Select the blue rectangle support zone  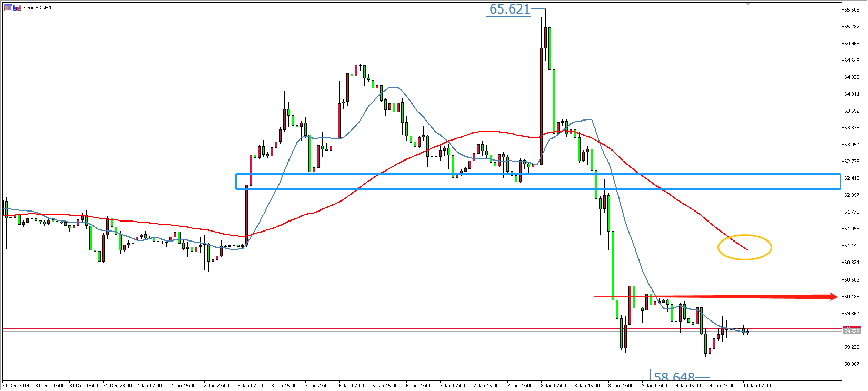click(x=537, y=175)
